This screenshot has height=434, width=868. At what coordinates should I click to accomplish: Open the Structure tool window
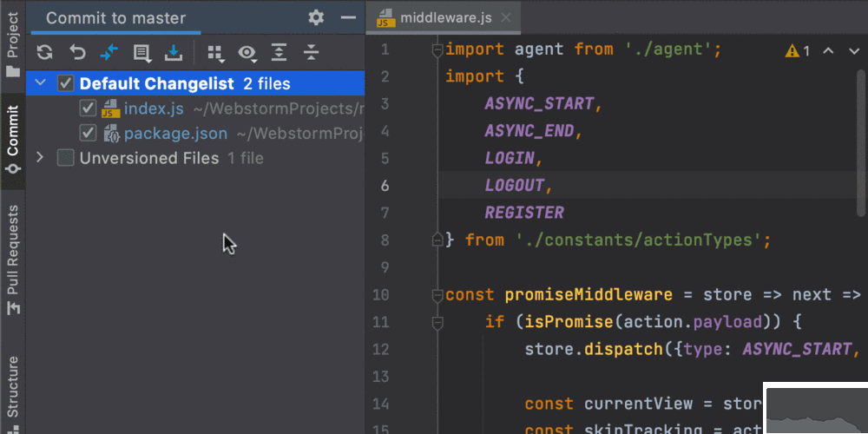click(x=12, y=394)
